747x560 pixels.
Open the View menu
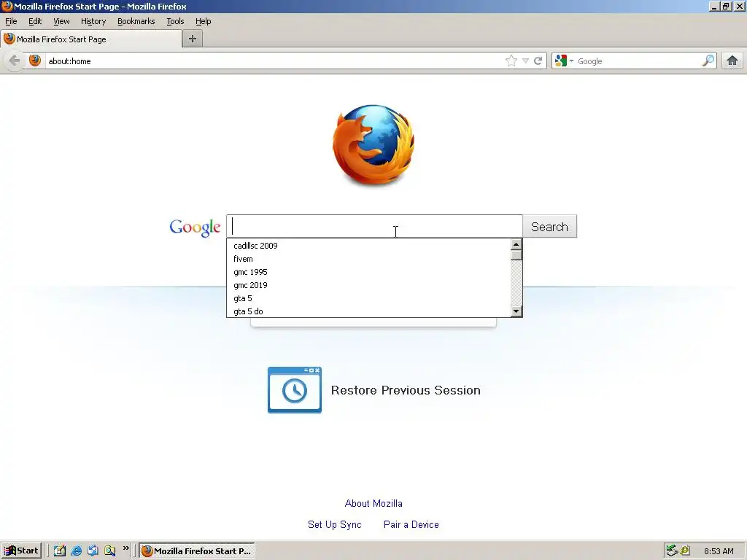click(61, 21)
